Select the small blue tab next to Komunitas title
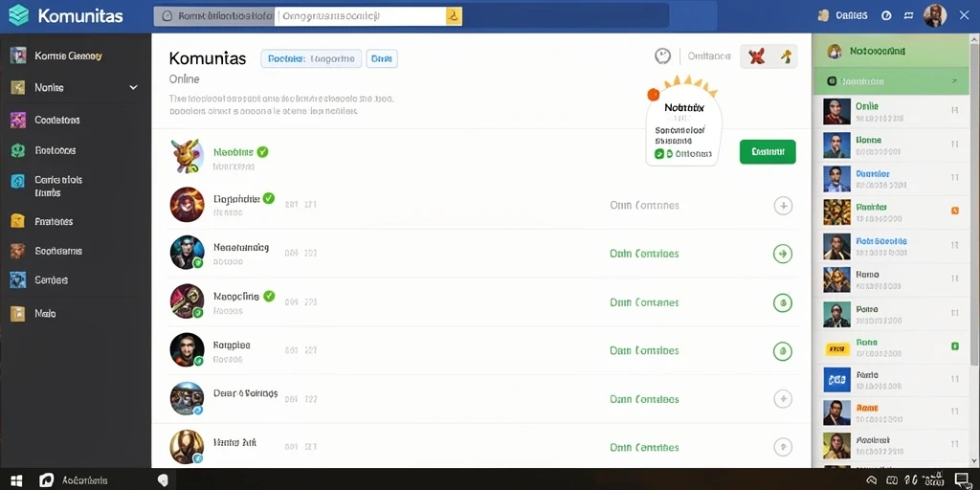Viewport: 980px width, 490px height. 381,58
